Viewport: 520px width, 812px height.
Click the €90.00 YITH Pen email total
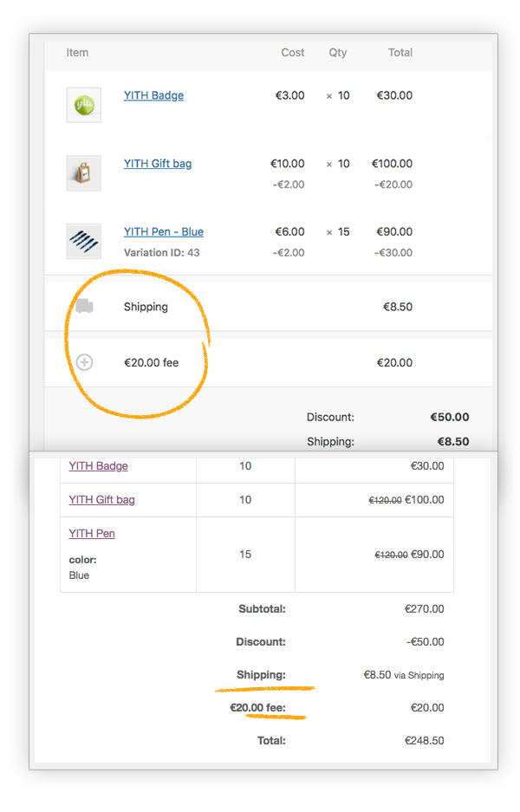click(427, 555)
